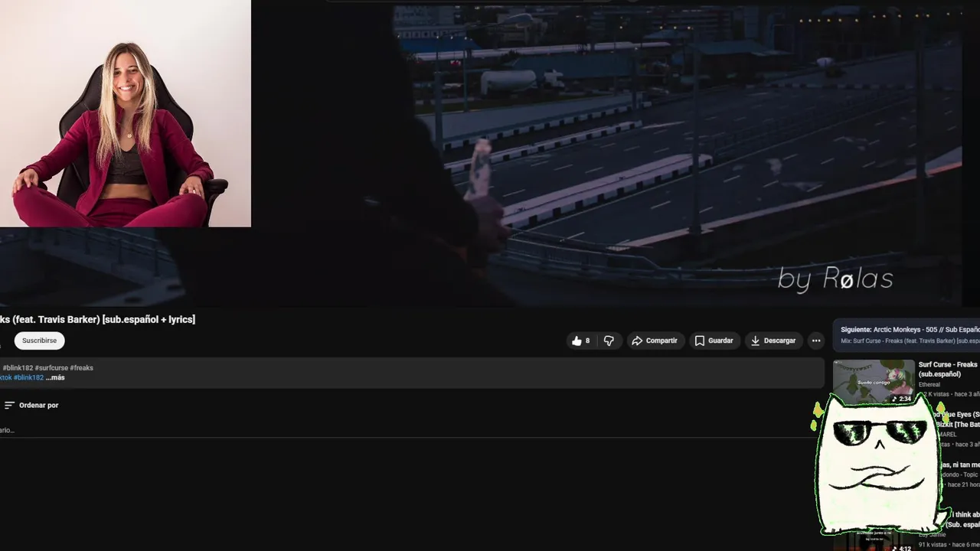Focus the add-comment input field

coord(406,430)
